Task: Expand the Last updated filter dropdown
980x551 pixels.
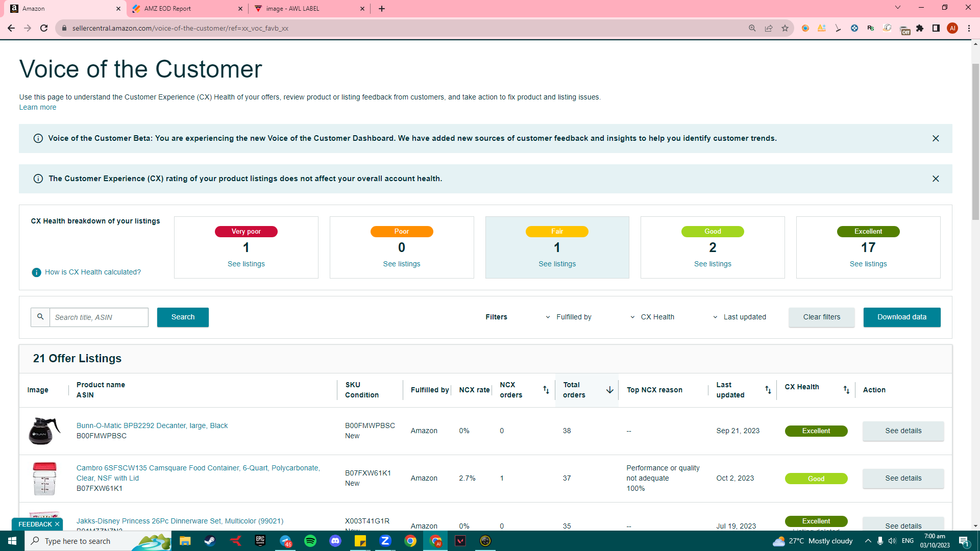Action: coord(739,317)
